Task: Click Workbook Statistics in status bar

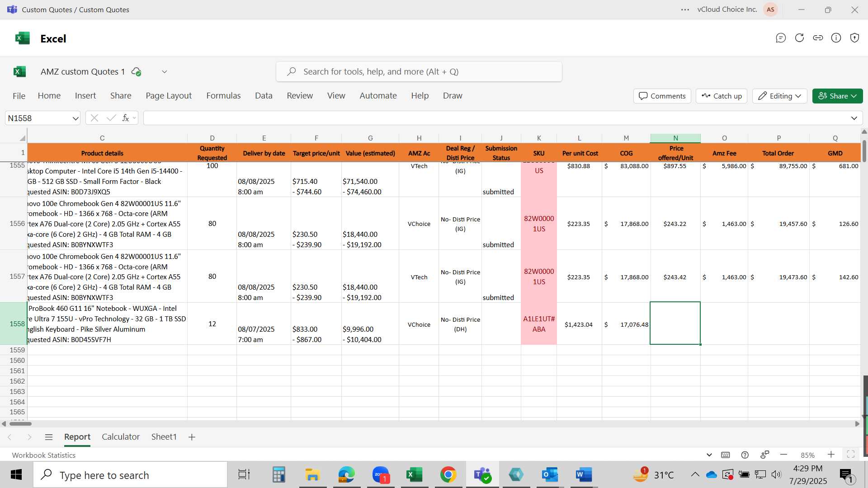Action: coord(44,455)
